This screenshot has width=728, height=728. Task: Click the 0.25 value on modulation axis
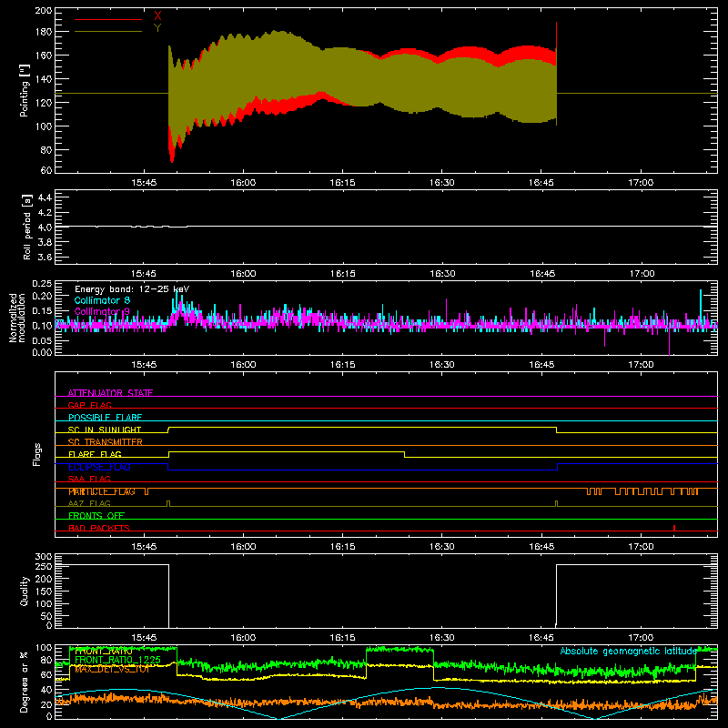pos(41,284)
